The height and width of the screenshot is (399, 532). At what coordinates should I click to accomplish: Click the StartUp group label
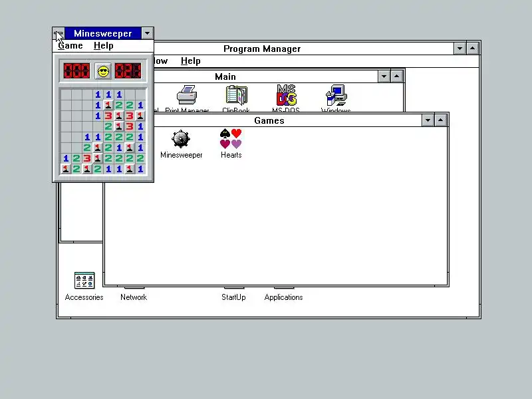tap(233, 297)
